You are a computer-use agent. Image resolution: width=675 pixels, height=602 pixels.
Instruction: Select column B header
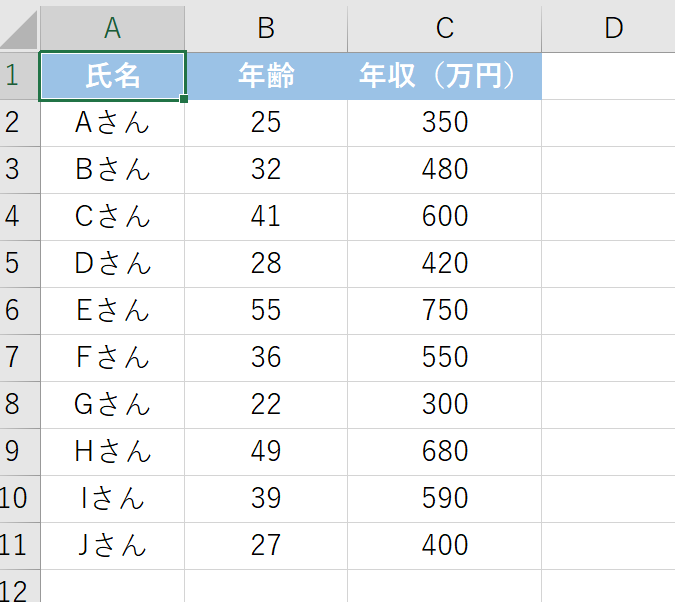[x=266, y=28]
